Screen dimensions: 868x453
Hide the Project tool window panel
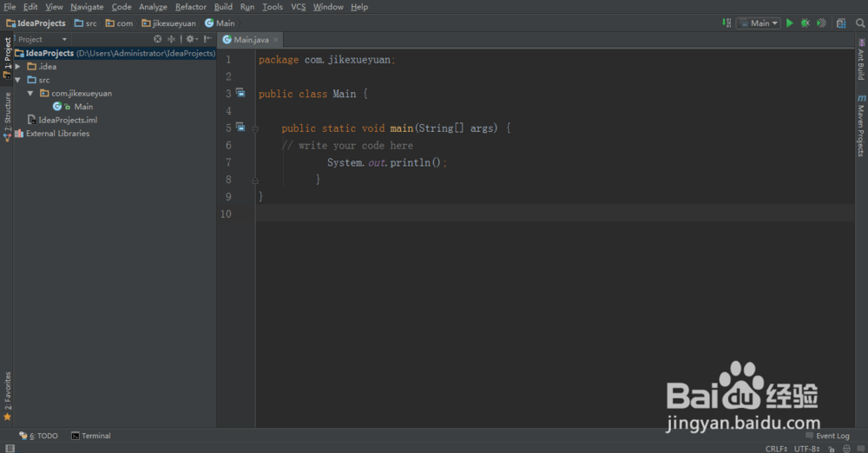pos(207,39)
